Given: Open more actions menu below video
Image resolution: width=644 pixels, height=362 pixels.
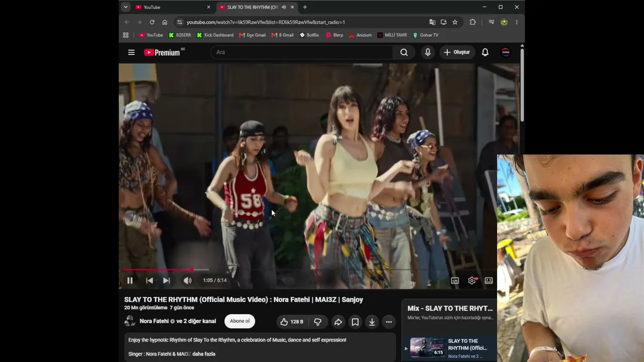Looking at the screenshot, I should (x=389, y=322).
